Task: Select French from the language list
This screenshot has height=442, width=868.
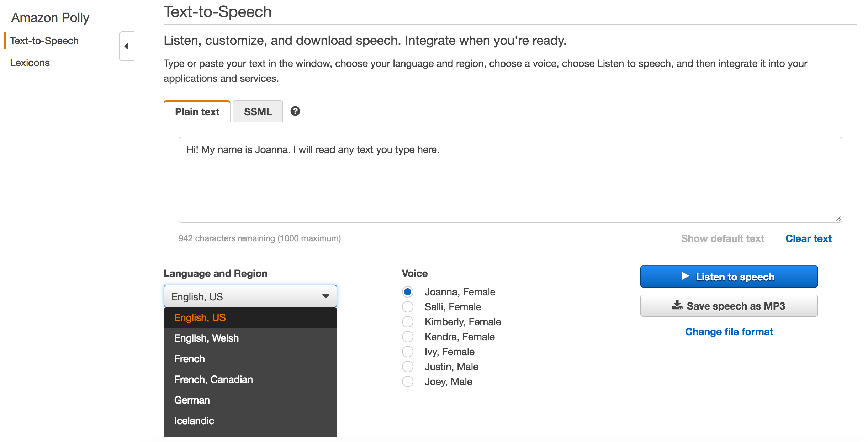Action: click(x=189, y=359)
